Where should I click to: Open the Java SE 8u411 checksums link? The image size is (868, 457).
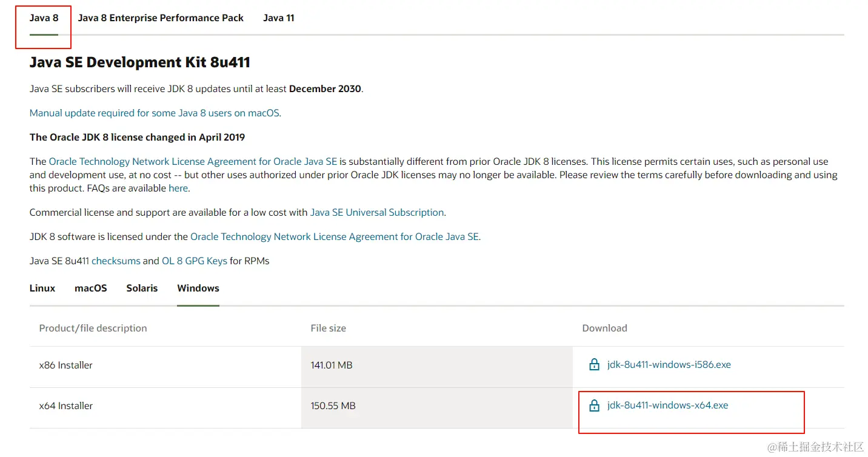tap(115, 261)
